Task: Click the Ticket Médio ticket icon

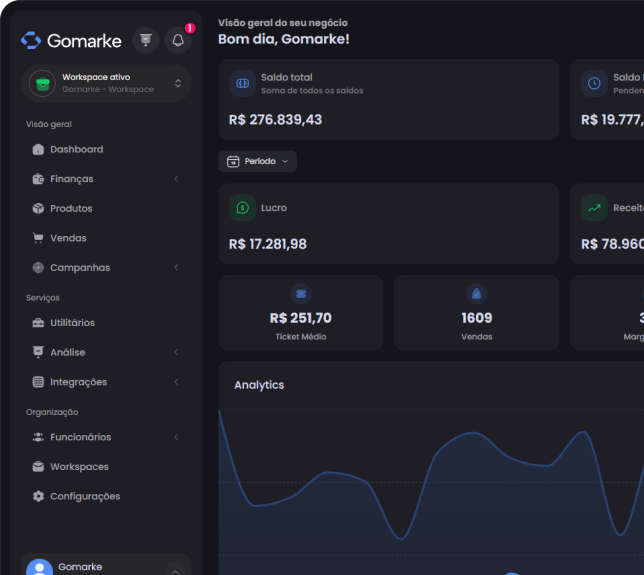Action: pyautogui.click(x=301, y=293)
